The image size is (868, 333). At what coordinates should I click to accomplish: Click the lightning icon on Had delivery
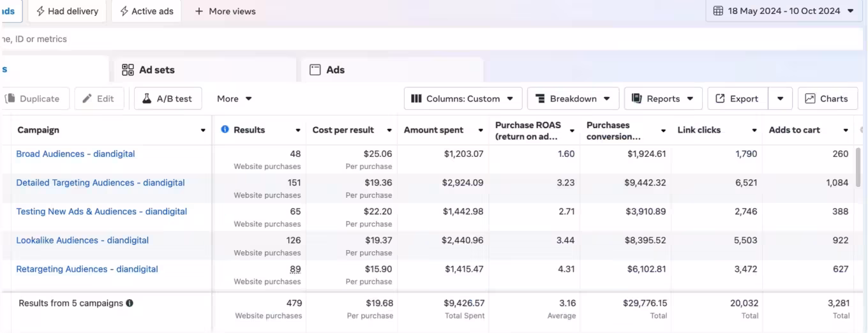click(x=41, y=11)
